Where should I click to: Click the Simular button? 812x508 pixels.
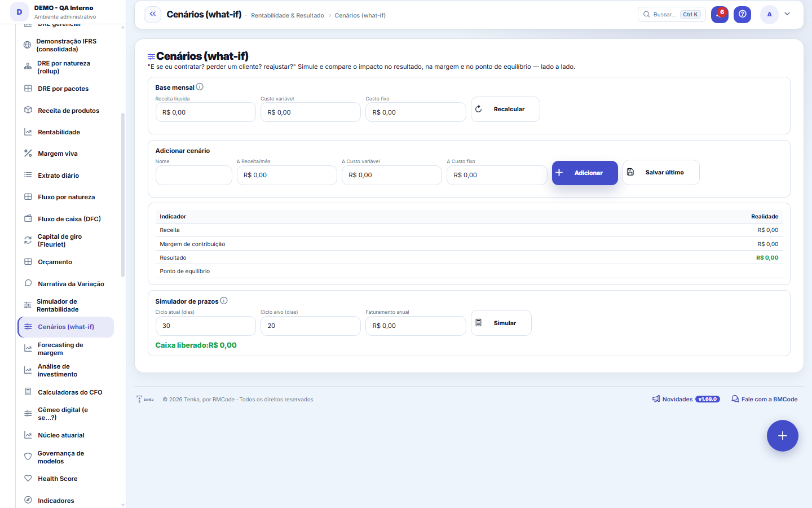click(501, 323)
